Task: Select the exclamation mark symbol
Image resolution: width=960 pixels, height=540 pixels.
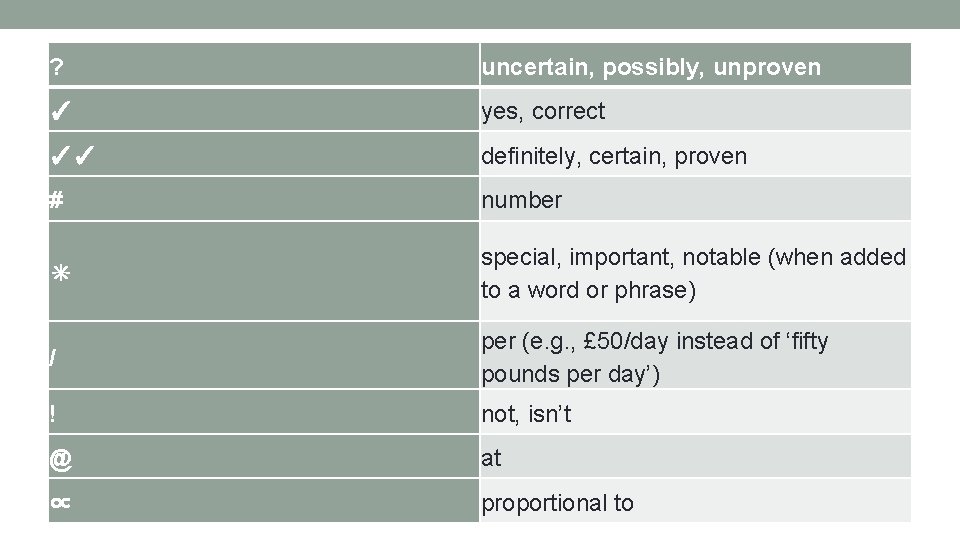Action: 54,414
